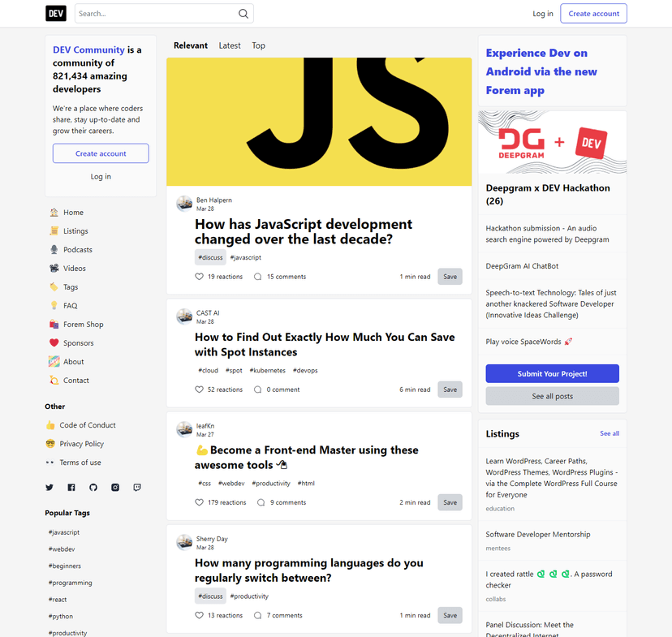
Task: Click the #python popular tag
Action: [x=60, y=617]
